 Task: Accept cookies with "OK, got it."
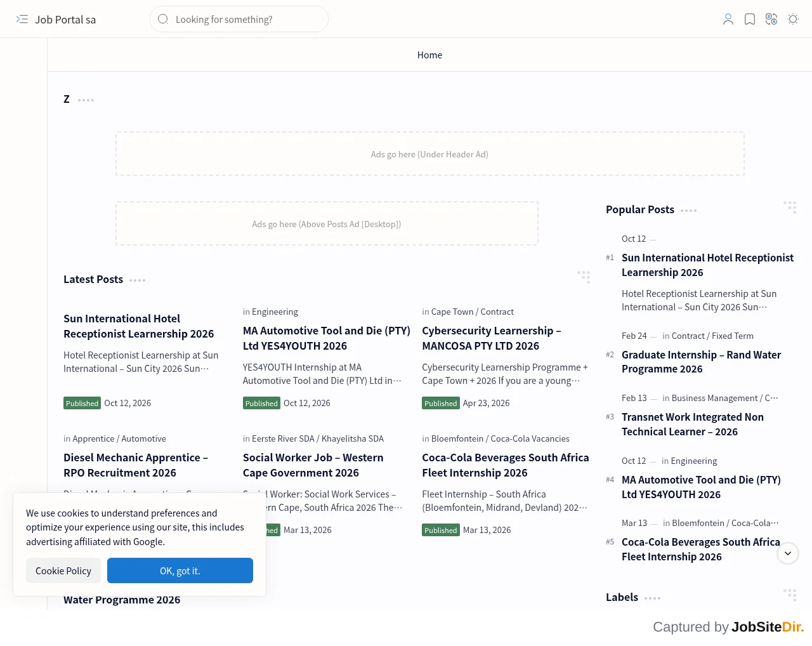tap(180, 570)
